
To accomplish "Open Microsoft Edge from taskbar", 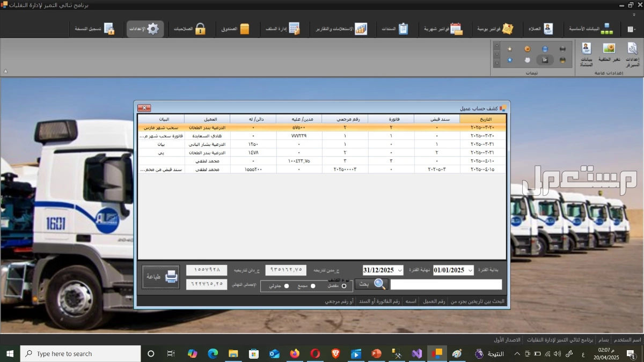I will coord(213,353).
